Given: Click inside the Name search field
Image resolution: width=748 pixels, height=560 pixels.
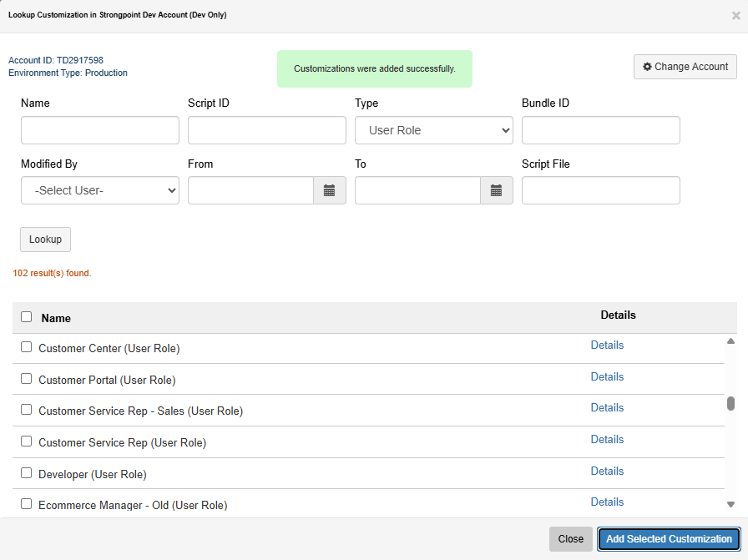Looking at the screenshot, I should (x=99, y=130).
